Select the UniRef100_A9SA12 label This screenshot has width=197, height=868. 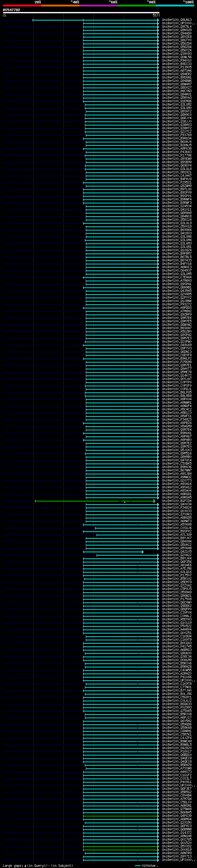coord(176,487)
